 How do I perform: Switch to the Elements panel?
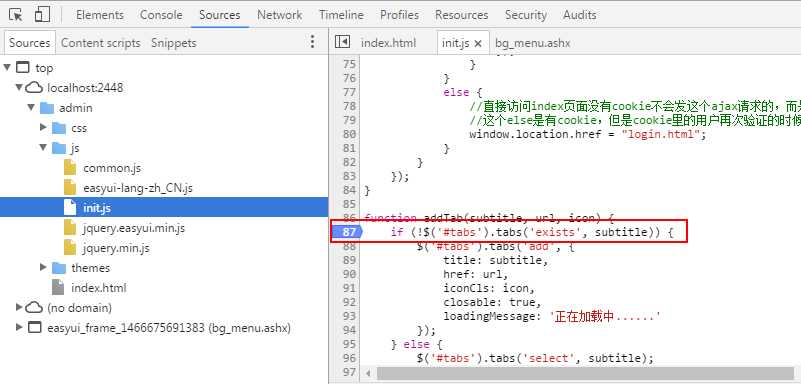pyautogui.click(x=100, y=15)
